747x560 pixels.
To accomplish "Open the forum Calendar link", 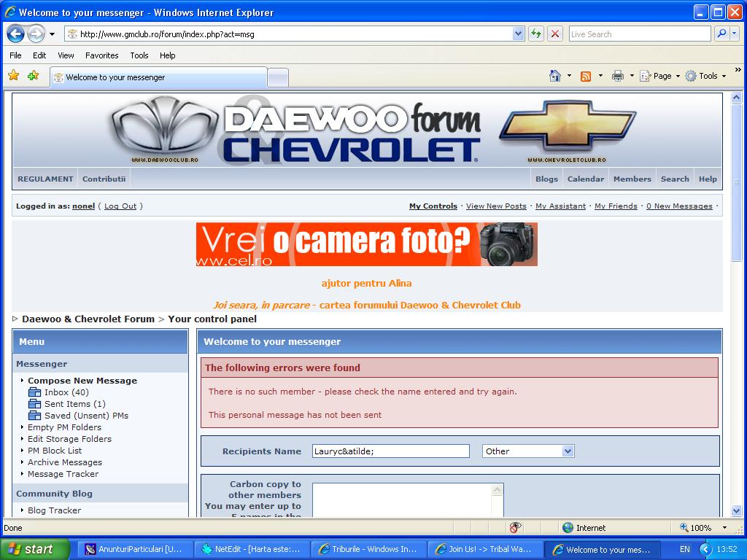I will click(586, 179).
